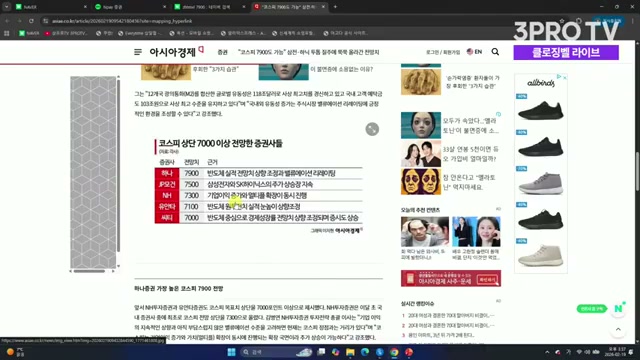
Task: Click the 로그인 / 회원가입 link
Action: coord(443,52)
